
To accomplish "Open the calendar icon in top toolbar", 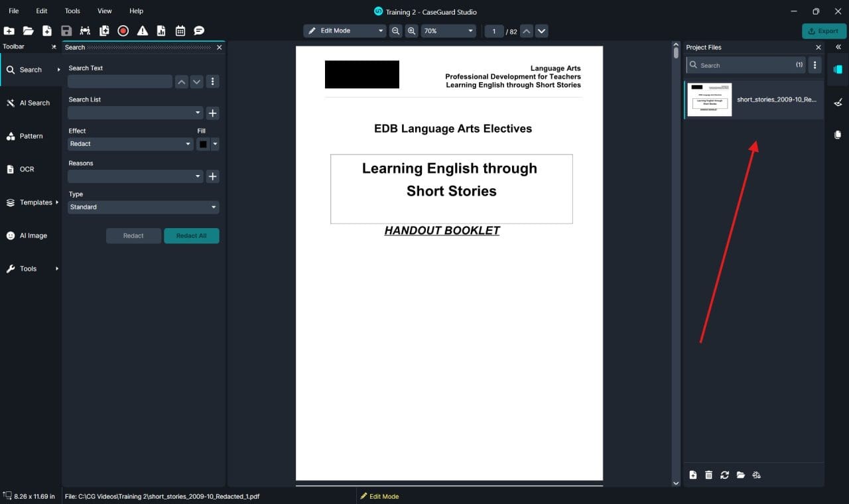I will [x=180, y=31].
